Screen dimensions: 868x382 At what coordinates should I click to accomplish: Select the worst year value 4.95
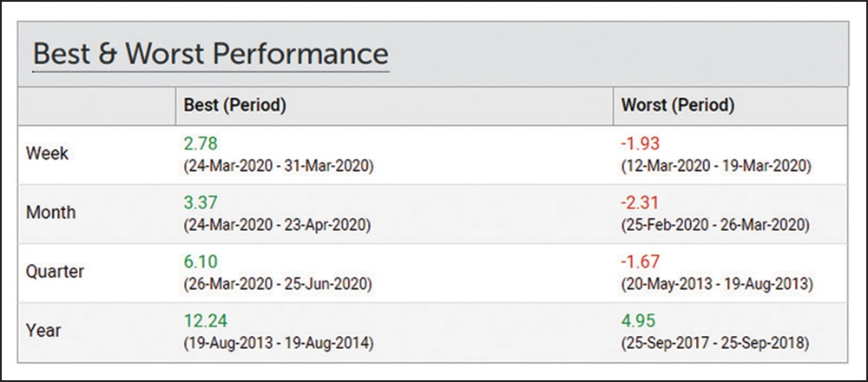pos(636,321)
